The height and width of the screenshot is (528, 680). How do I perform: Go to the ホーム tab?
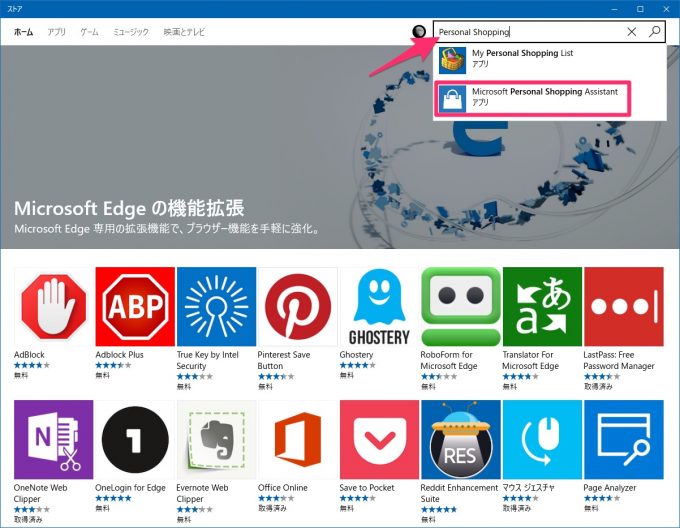[23, 32]
